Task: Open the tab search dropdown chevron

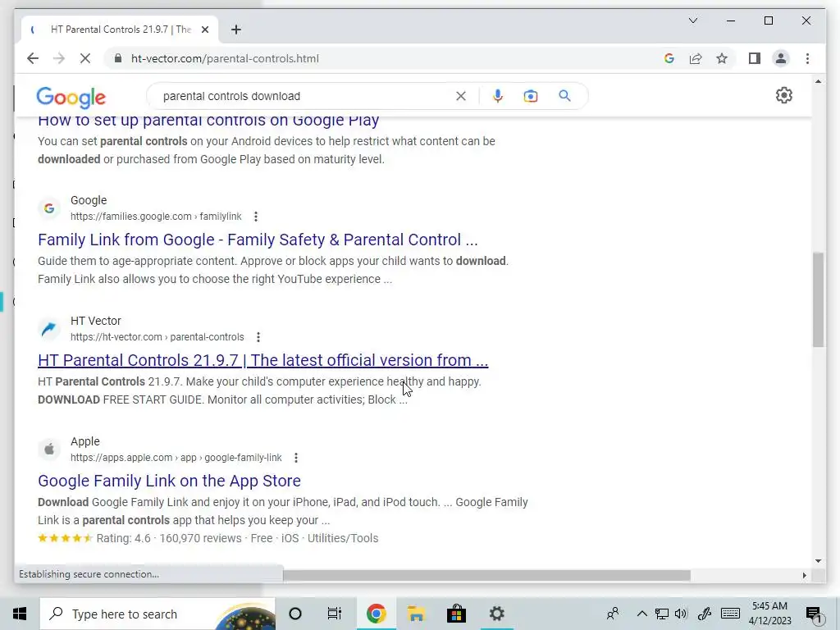Action: 693,21
